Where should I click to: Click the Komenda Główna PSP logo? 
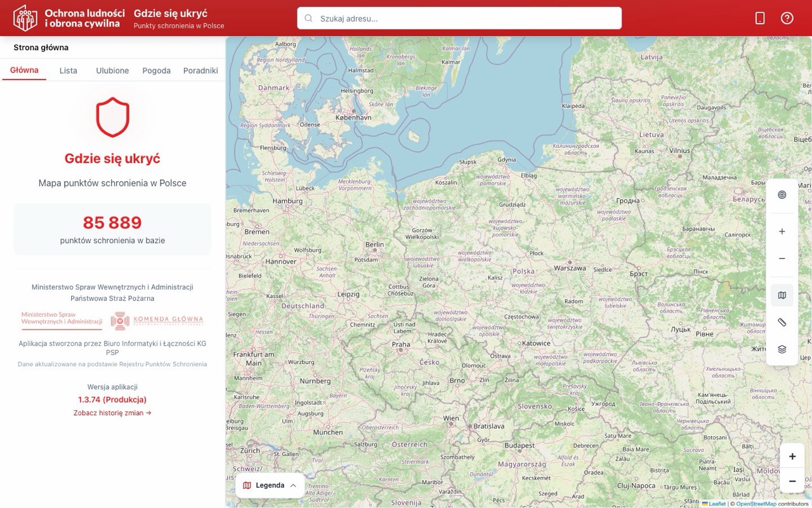coord(157,321)
